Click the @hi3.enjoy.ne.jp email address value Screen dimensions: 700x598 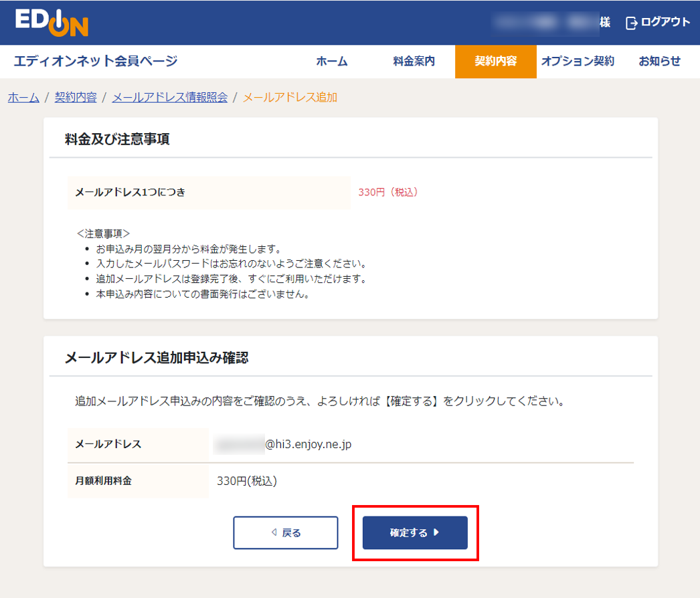308,444
